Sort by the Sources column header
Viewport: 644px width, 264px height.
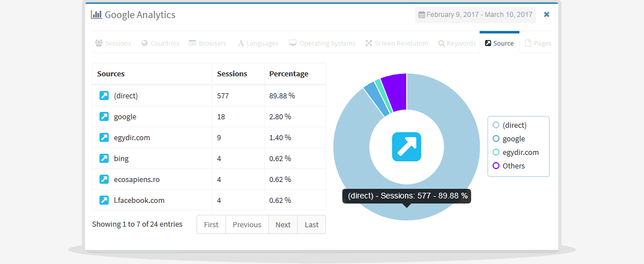152,74
